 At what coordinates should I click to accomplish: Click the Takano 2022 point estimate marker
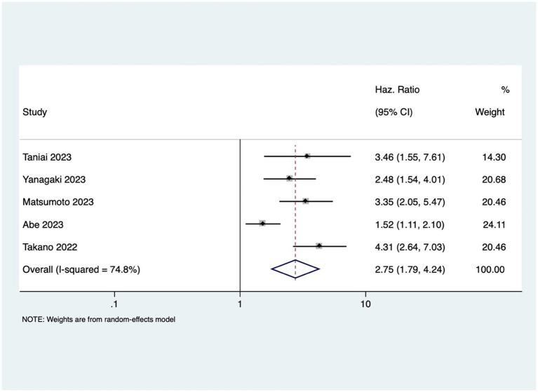click(x=319, y=246)
